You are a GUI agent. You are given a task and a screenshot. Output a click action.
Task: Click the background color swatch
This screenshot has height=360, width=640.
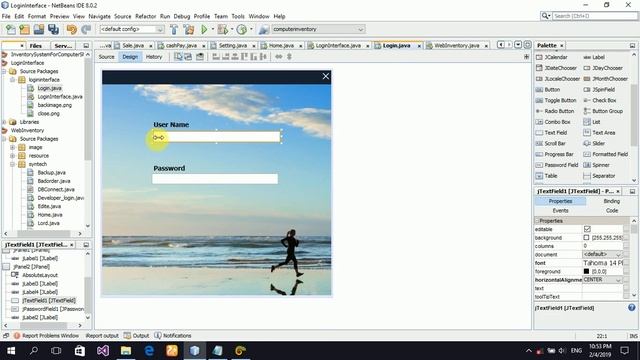[586, 238]
